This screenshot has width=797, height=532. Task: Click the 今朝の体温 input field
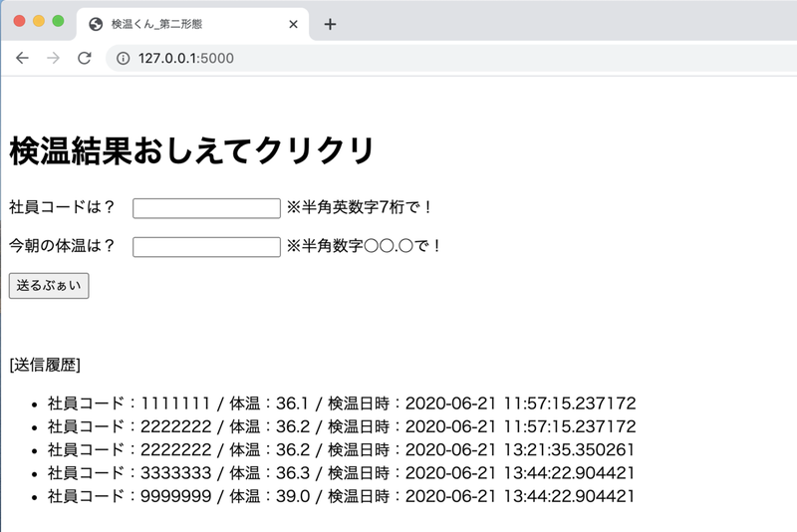click(x=206, y=247)
